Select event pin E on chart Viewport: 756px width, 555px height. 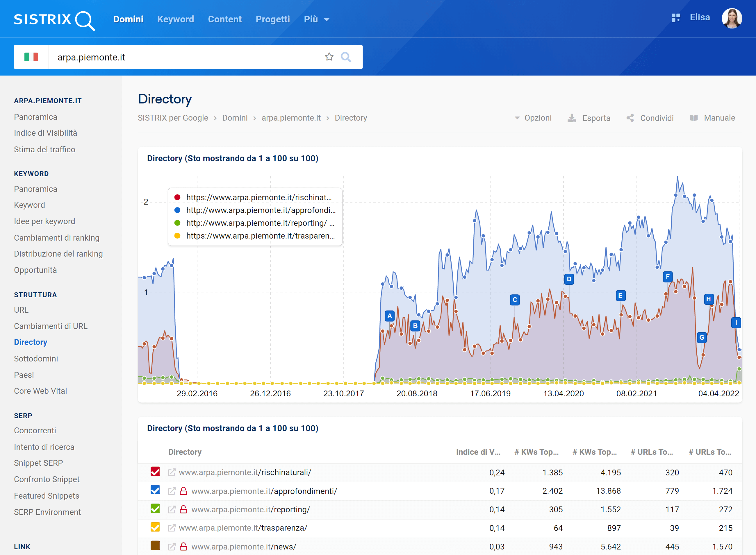coord(620,296)
